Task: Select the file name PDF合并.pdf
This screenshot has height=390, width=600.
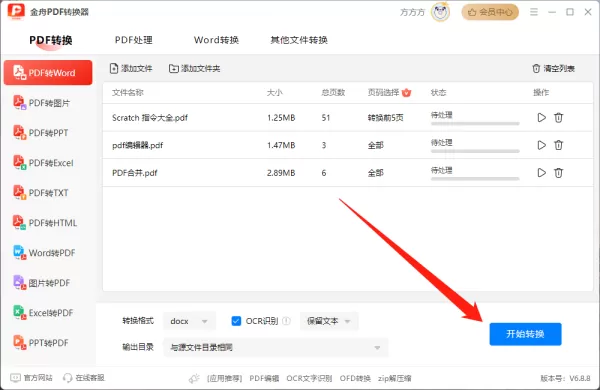Action: (134, 173)
